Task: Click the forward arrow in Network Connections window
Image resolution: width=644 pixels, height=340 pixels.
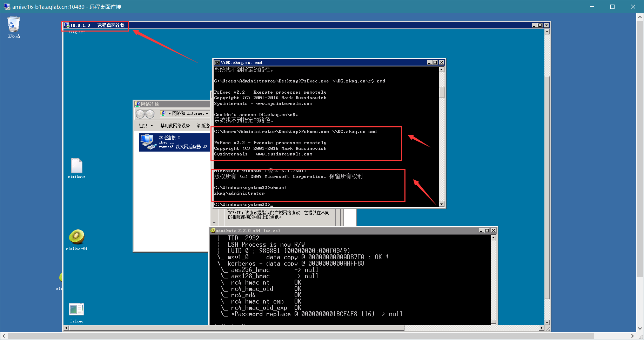Action: [150, 114]
